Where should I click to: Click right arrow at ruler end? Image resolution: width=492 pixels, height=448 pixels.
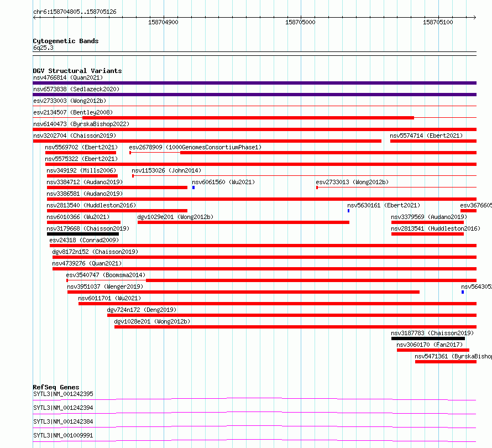[x=474, y=18]
